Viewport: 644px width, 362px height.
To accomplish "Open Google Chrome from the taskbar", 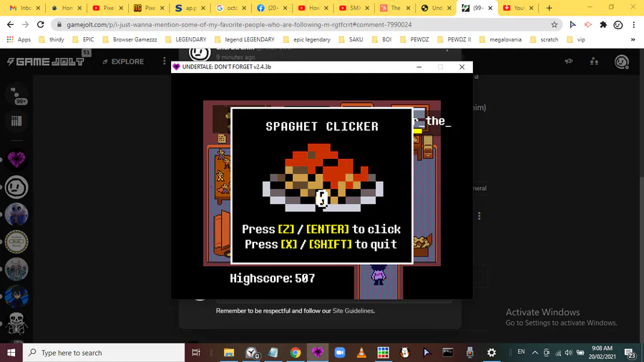I will click(x=296, y=353).
